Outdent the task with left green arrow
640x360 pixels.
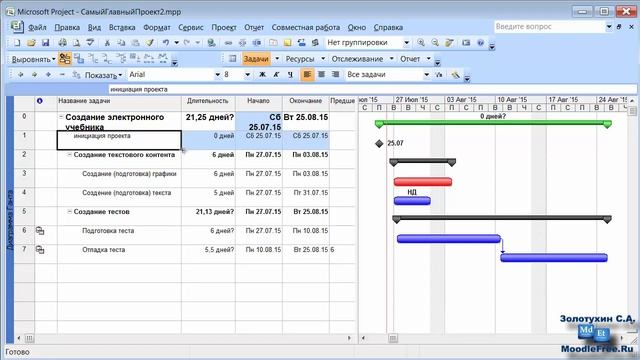[x=20, y=75]
